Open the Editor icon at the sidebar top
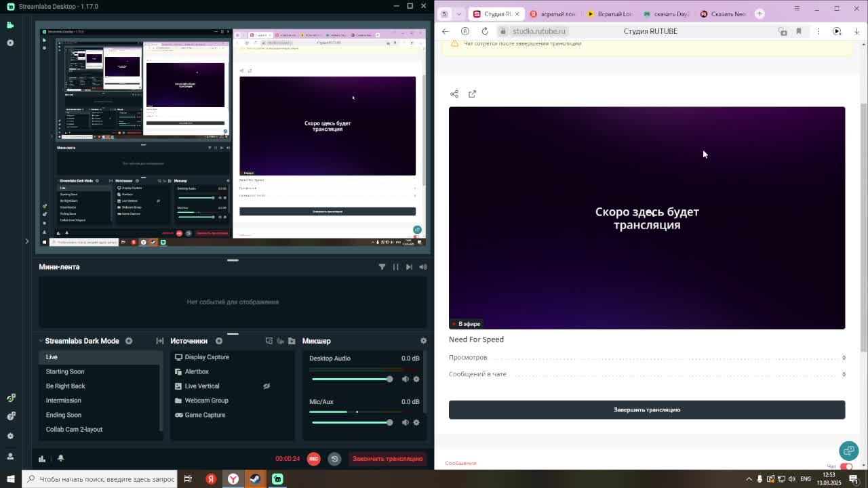This screenshot has width=868, height=488. coord(10,25)
